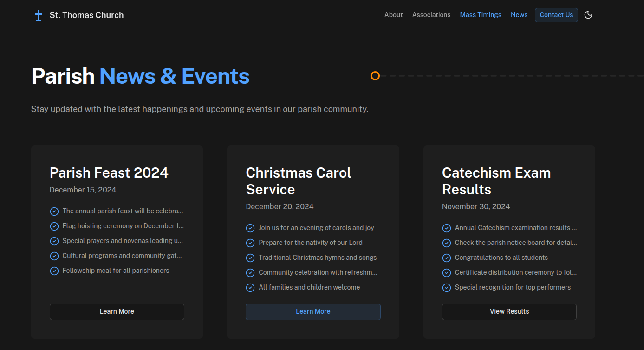Open Mass Timings from the navbar
644x350 pixels.
tap(481, 15)
